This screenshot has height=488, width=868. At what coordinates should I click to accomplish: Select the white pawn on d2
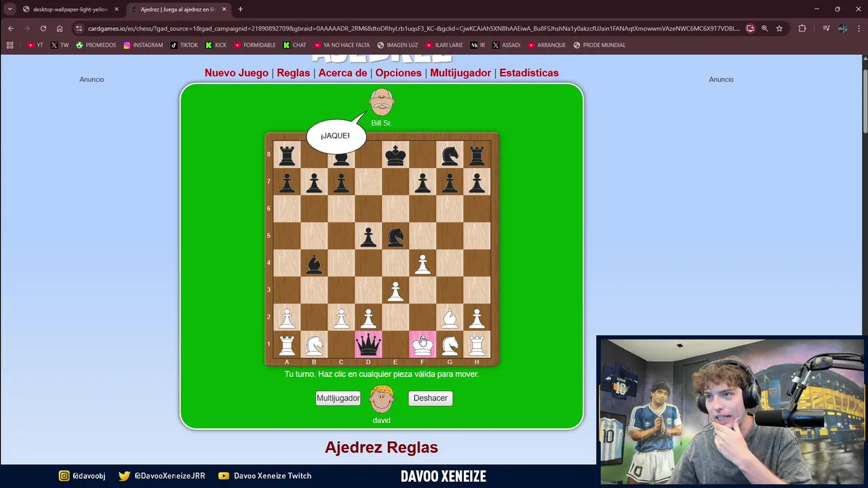coord(368,318)
